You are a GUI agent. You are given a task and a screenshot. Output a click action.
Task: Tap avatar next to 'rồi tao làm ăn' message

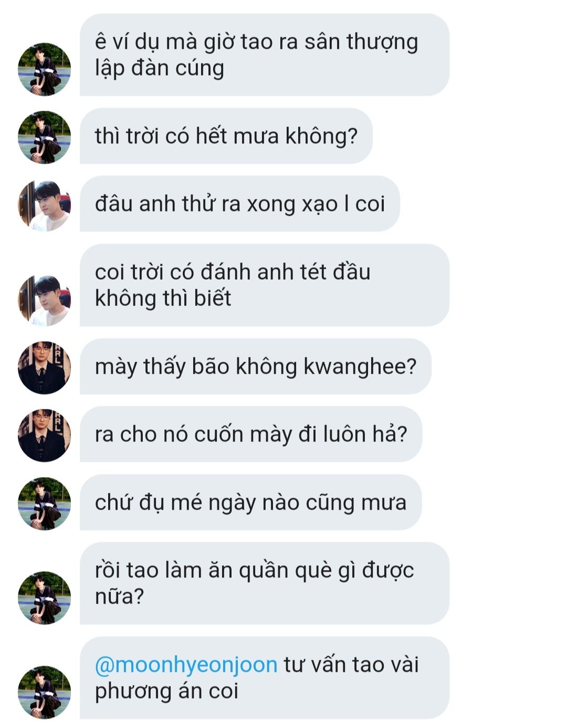pyautogui.click(x=45, y=598)
